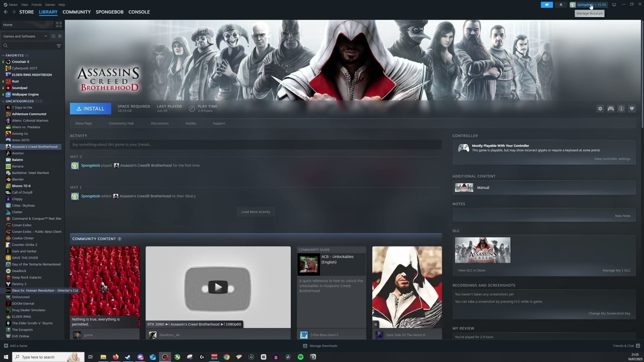Add game to favorites heart icon
This screenshot has width=644, height=362.
tap(632, 109)
